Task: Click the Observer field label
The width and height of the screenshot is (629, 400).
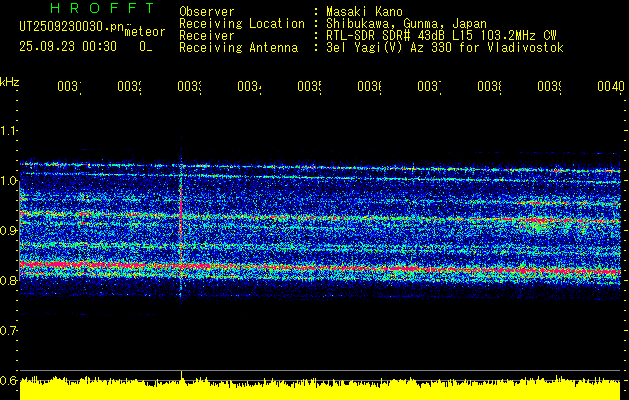Action: coord(207,11)
